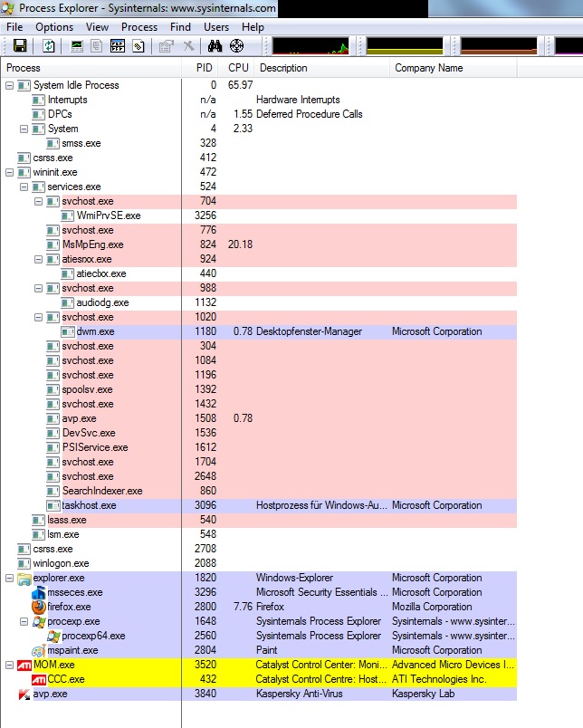Collapse the MOM.exe node

pos(9,665)
